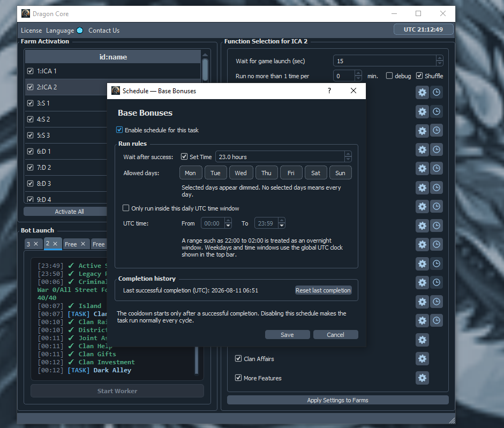
Task: Click the dragon icon in Schedule dialog title bar
Action: pos(116,91)
